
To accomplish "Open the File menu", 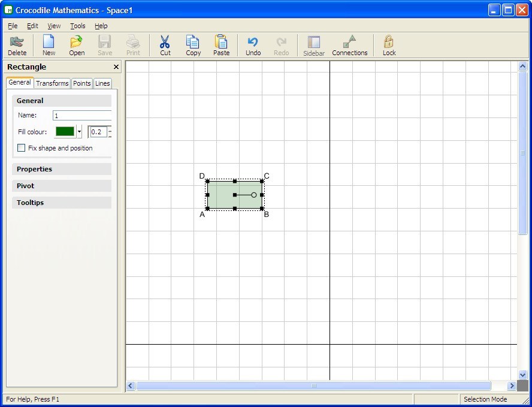I will click(13, 26).
